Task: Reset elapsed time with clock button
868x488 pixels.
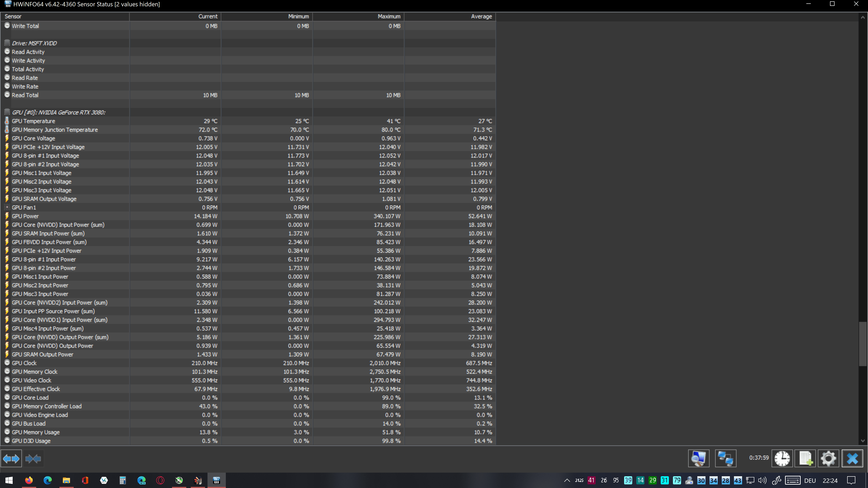Action: [x=782, y=458]
